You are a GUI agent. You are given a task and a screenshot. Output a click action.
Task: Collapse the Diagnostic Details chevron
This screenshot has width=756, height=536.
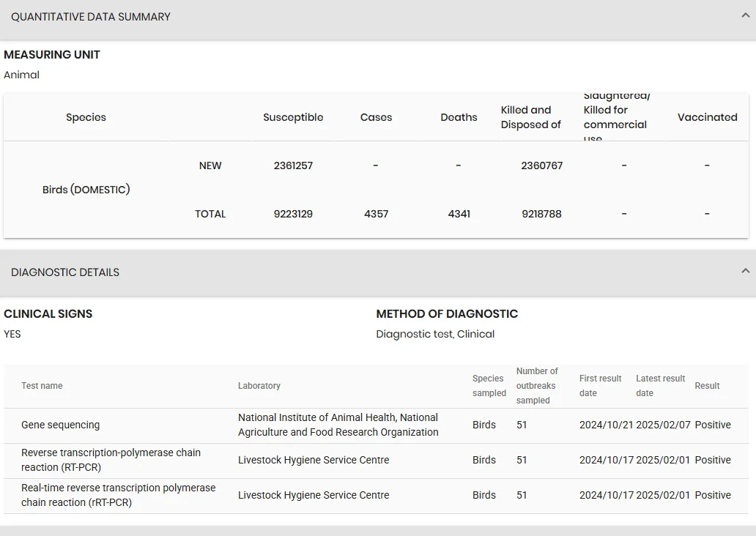pos(746,272)
